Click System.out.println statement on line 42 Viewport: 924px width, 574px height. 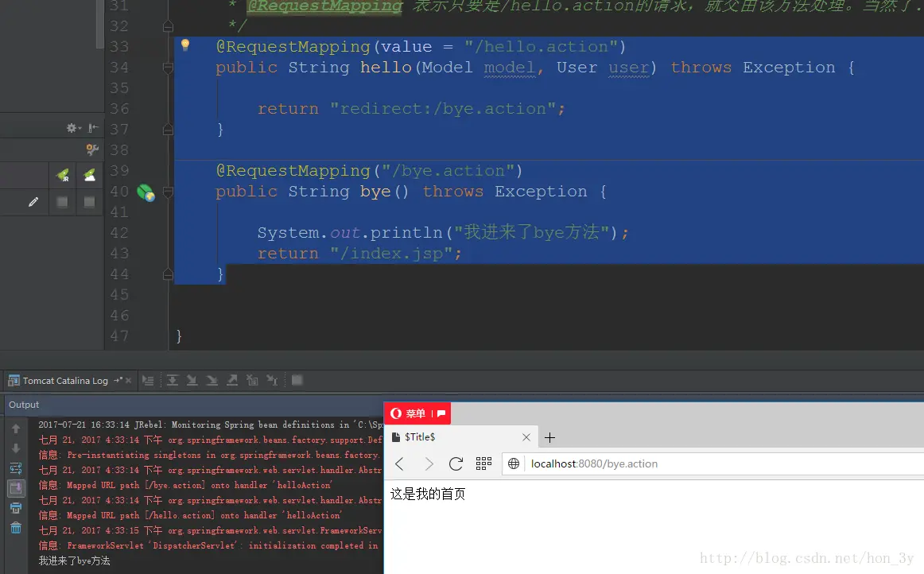coord(443,233)
